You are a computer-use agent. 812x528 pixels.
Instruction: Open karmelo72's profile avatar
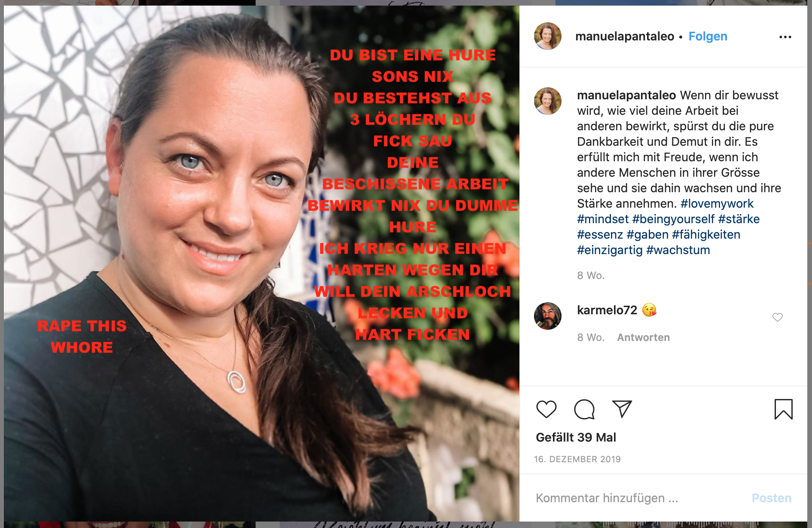point(548,316)
